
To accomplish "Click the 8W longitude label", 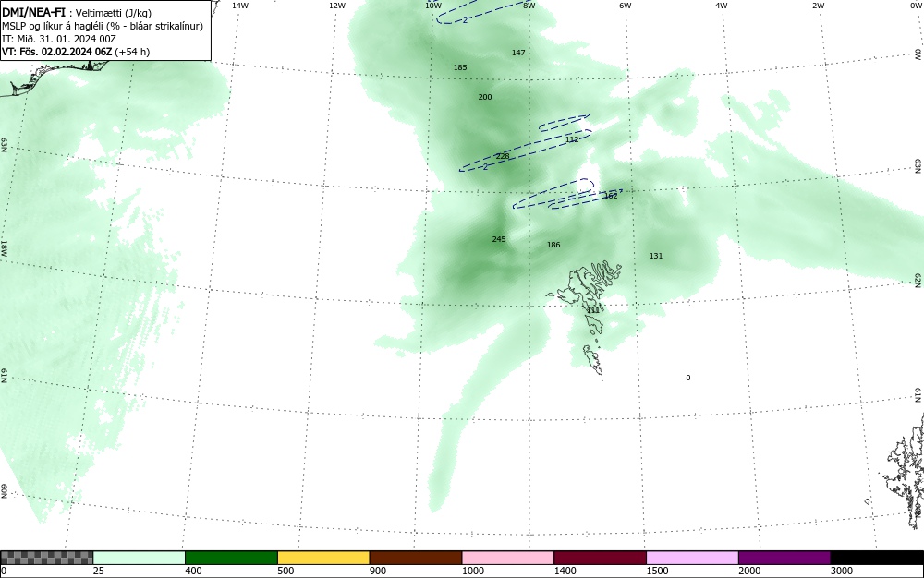I will tap(529, 6).
